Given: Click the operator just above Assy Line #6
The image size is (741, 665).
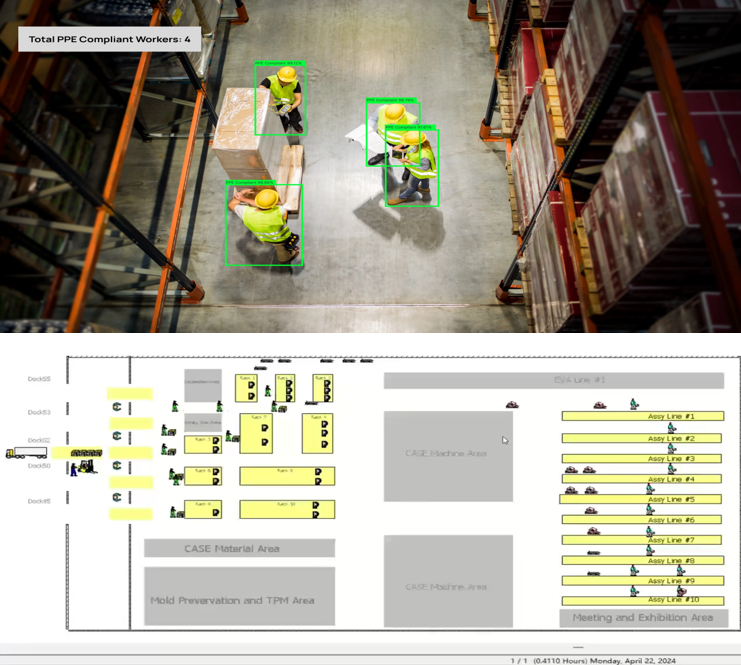Looking at the screenshot, I should pos(650,510).
